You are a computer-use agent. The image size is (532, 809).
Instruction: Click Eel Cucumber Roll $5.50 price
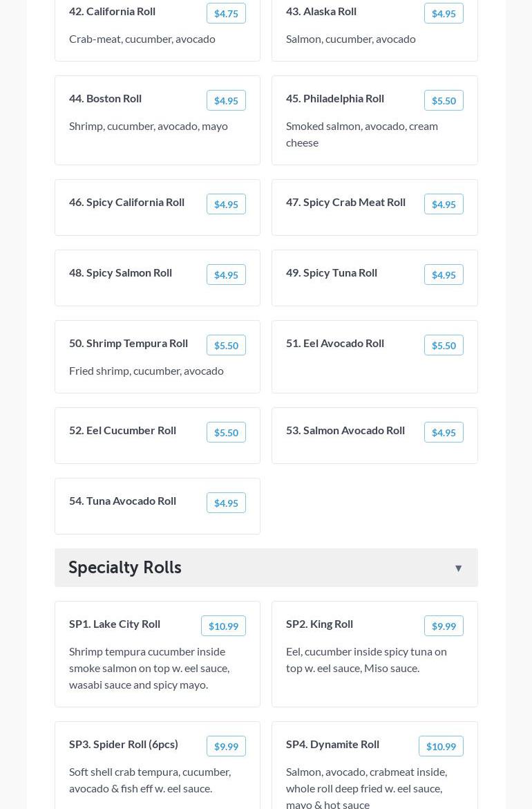click(x=226, y=433)
